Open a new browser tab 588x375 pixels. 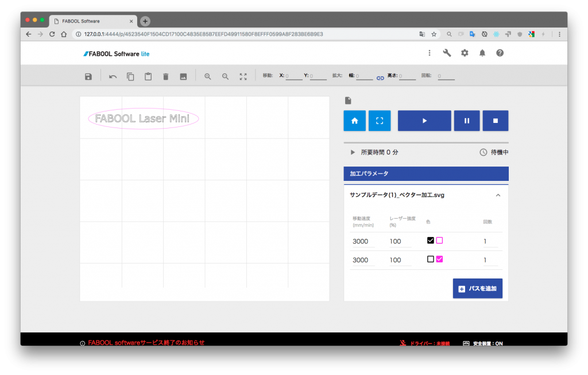(145, 21)
